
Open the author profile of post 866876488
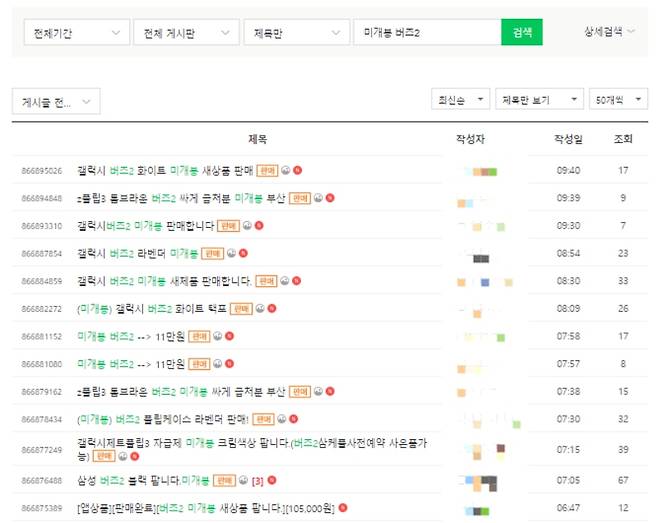pos(480,483)
